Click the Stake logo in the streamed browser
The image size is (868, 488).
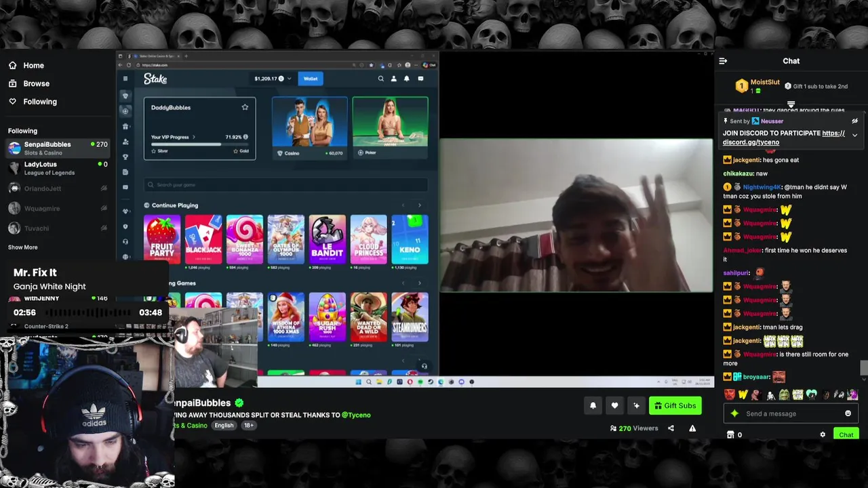coord(155,79)
